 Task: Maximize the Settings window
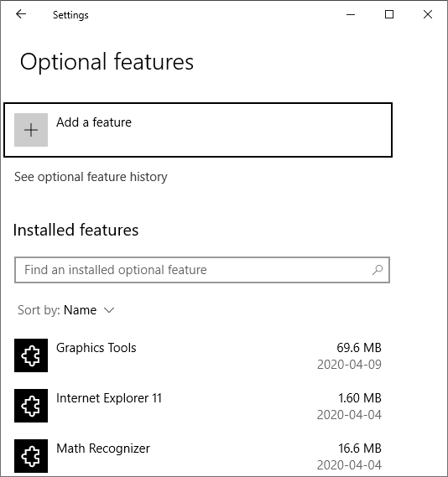click(389, 14)
